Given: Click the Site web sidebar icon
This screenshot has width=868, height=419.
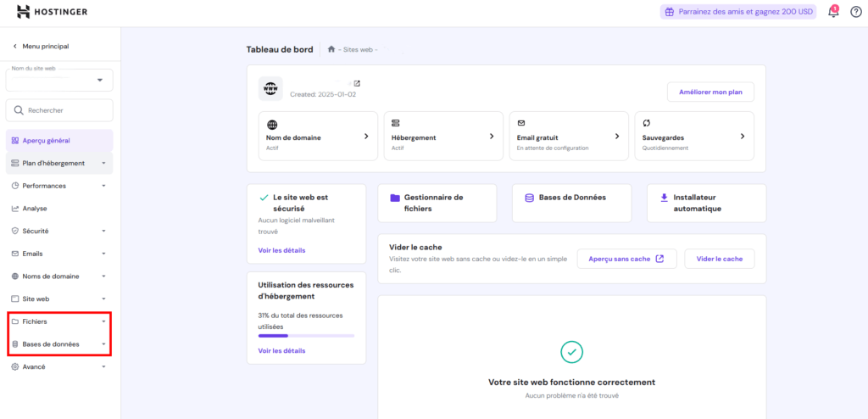Looking at the screenshot, I should click(15, 299).
